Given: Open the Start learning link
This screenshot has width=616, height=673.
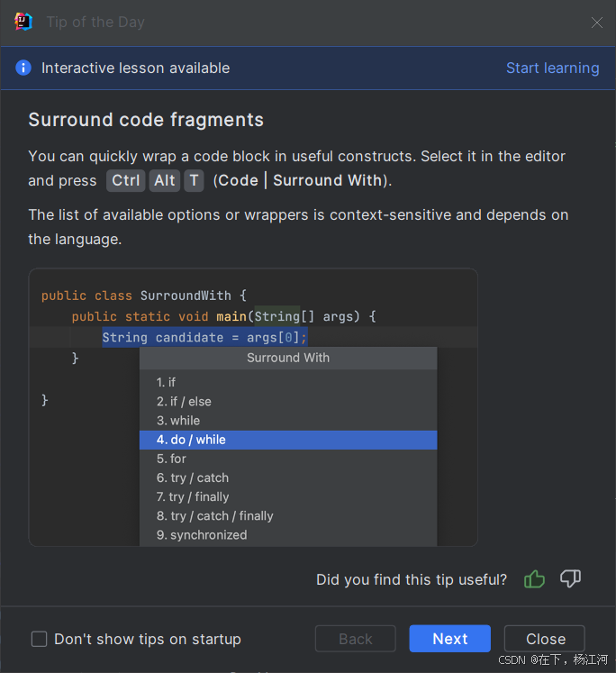Looking at the screenshot, I should pyautogui.click(x=552, y=68).
